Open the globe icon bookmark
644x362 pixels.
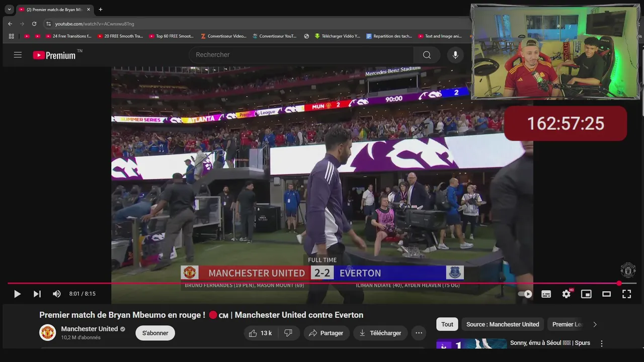point(306,36)
